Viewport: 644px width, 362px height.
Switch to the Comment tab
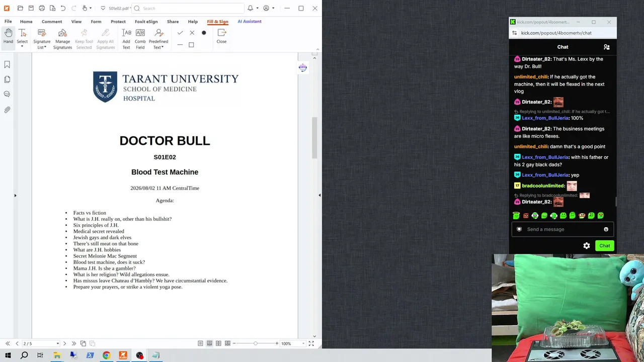(x=52, y=22)
